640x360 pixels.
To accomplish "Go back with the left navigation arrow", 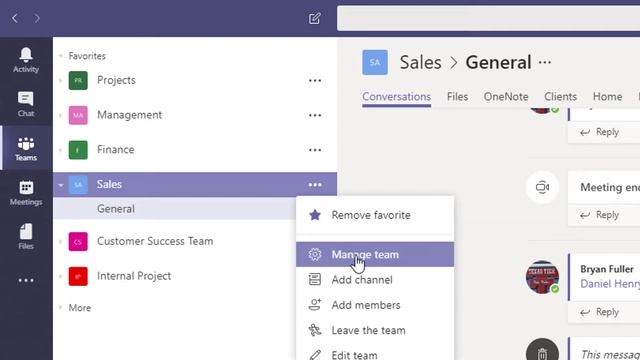I will click(15, 18).
